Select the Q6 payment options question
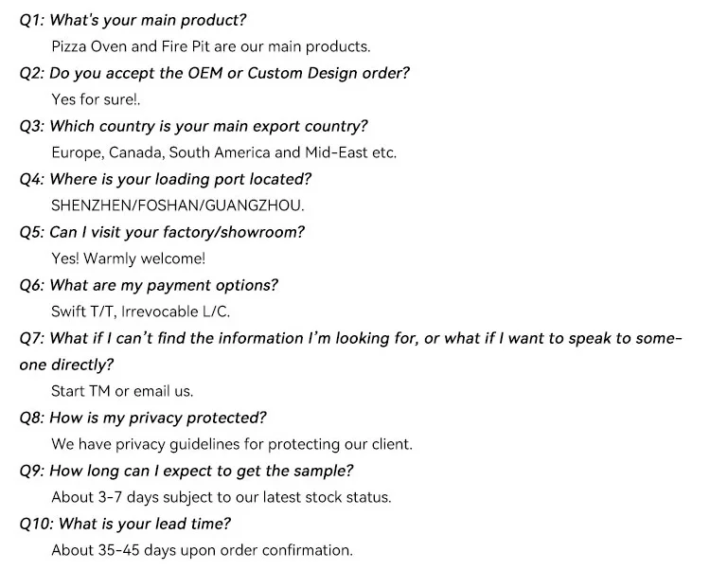The image size is (710, 588). pos(149,285)
